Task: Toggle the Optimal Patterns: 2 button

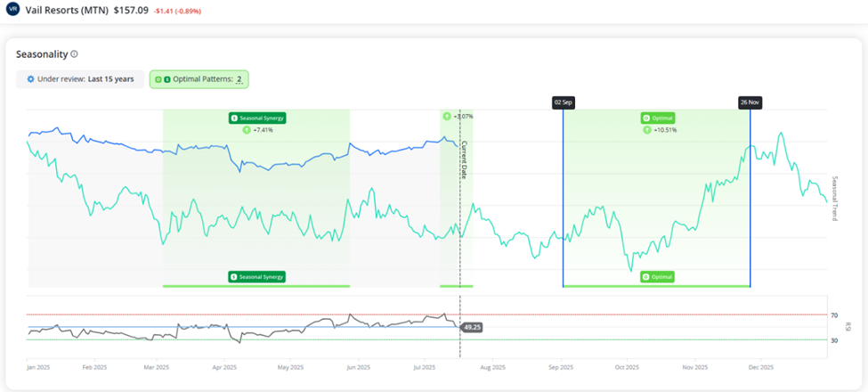Action: pos(199,79)
